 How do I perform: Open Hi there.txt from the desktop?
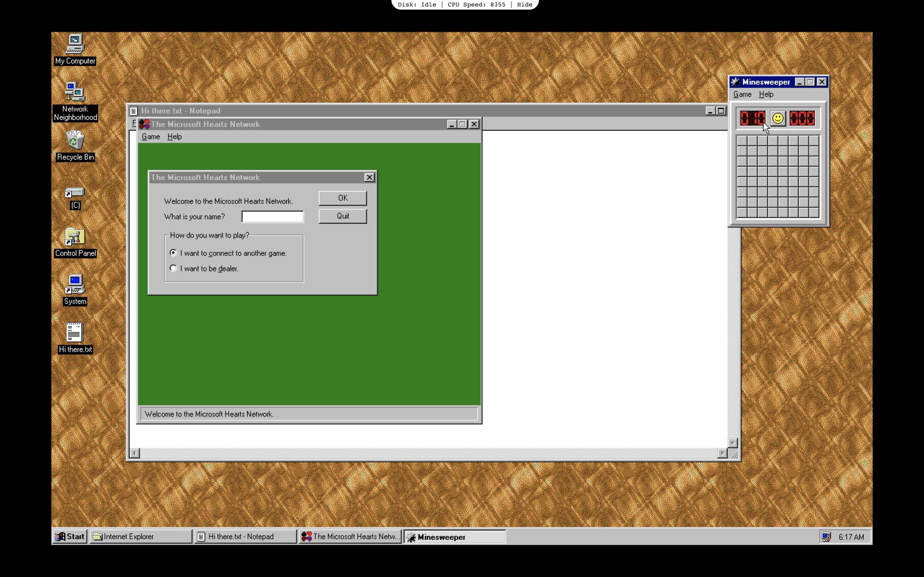pos(74,333)
